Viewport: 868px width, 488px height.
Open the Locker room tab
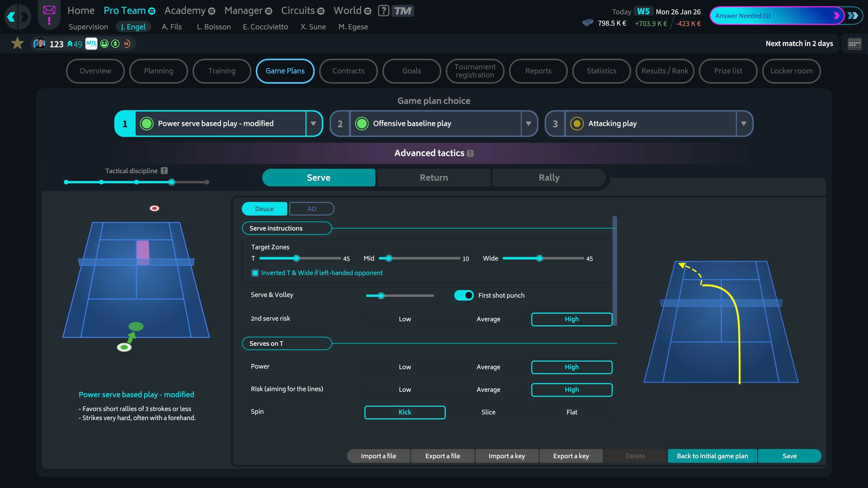point(791,71)
